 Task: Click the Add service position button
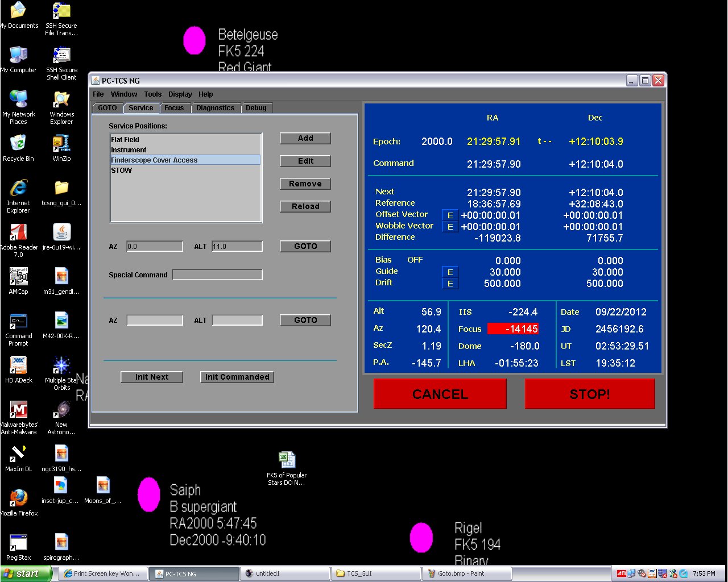305,138
